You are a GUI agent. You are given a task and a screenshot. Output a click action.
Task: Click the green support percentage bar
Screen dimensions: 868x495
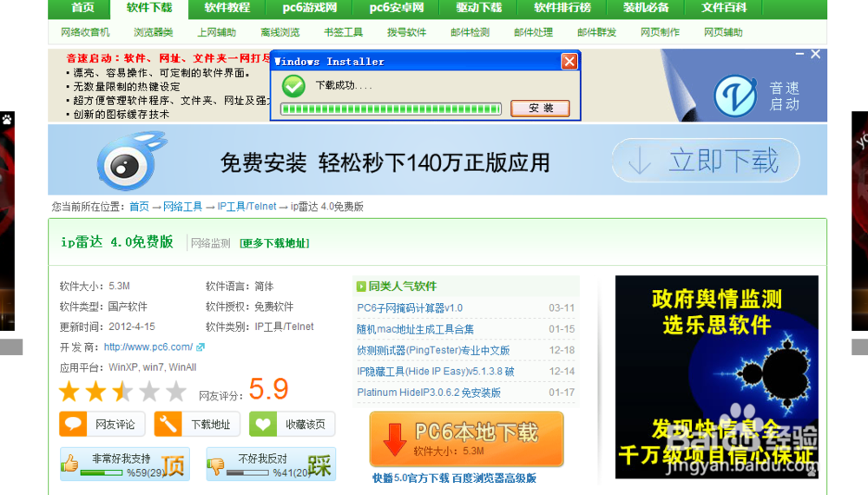click(102, 472)
